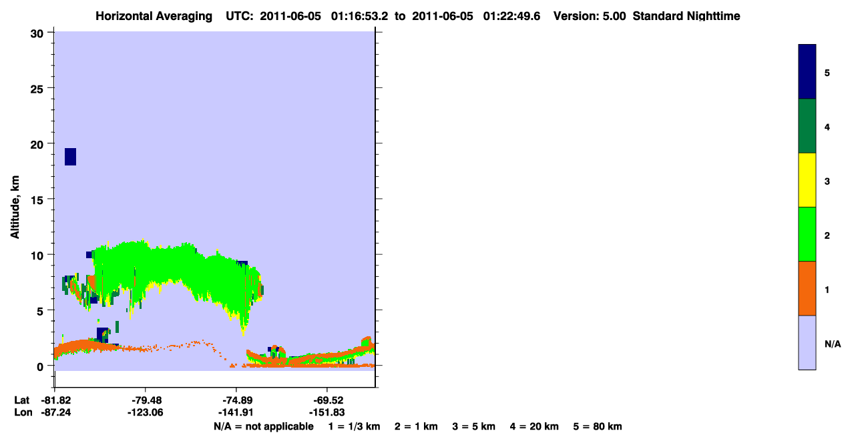Viewport: 868px width, 445px height.
Task: Click the end time '01:22:49.6' in title
Action: [x=512, y=16]
